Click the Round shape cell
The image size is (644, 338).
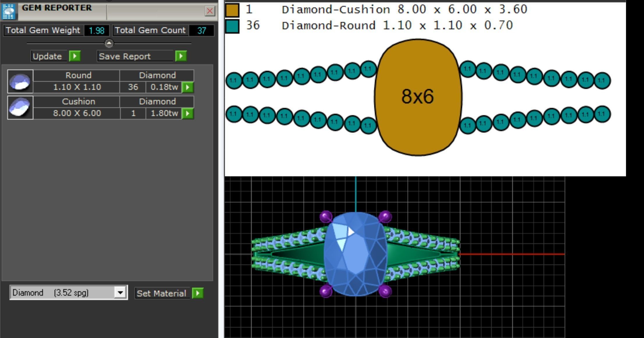tap(77, 76)
